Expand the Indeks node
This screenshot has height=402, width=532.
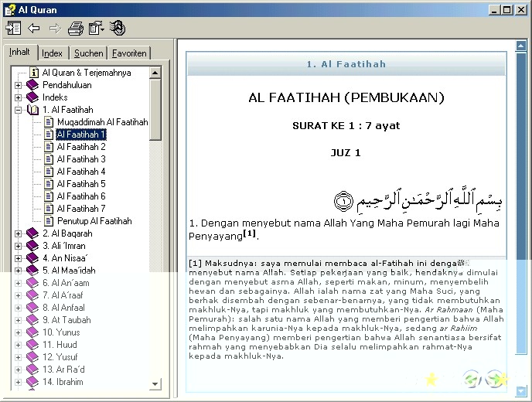[19, 97]
